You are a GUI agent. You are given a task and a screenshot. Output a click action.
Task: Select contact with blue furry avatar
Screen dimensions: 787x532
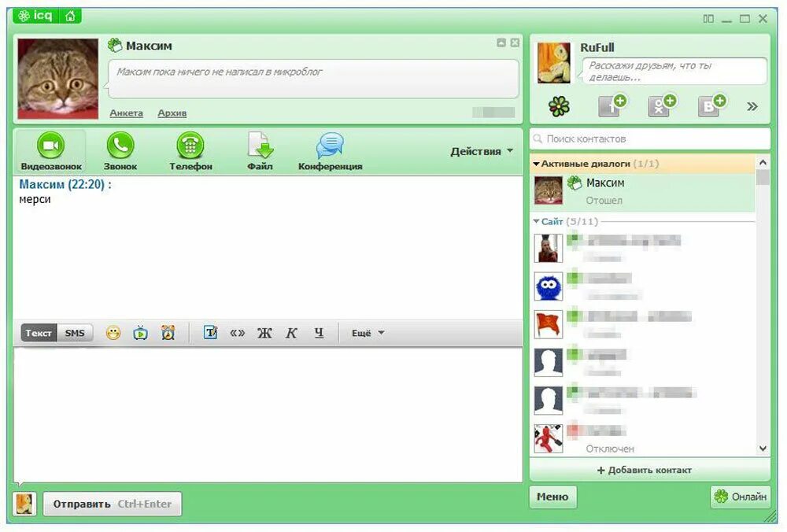642,286
